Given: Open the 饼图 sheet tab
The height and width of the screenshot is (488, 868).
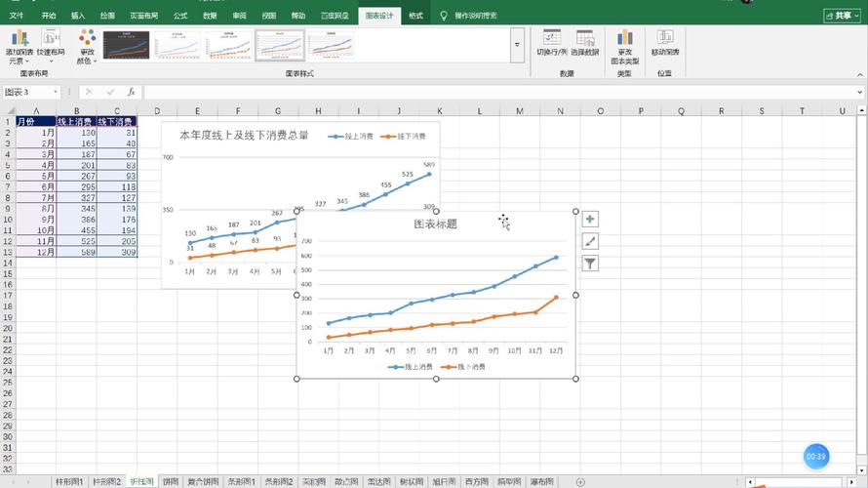Looking at the screenshot, I should click(171, 482).
